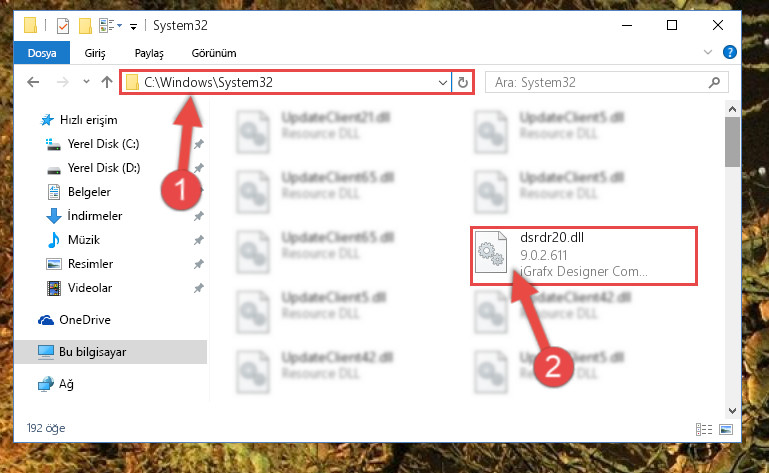Refresh the System32 folder view
The width and height of the screenshot is (769, 473).
462,82
